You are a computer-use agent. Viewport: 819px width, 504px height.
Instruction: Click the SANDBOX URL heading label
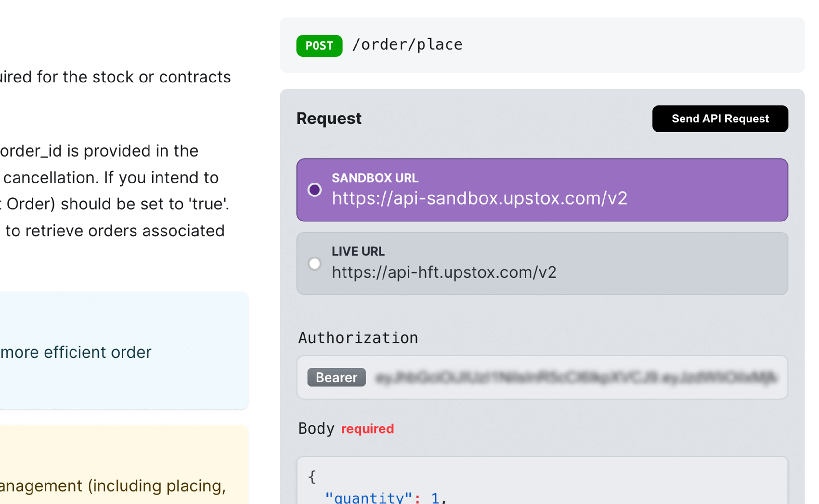pyautogui.click(x=375, y=178)
